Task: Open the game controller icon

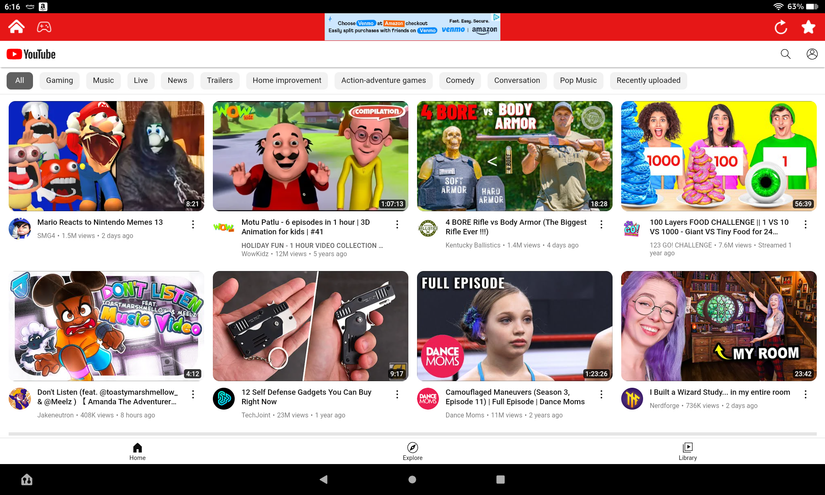Action: pyautogui.click(x=44, y=27)
